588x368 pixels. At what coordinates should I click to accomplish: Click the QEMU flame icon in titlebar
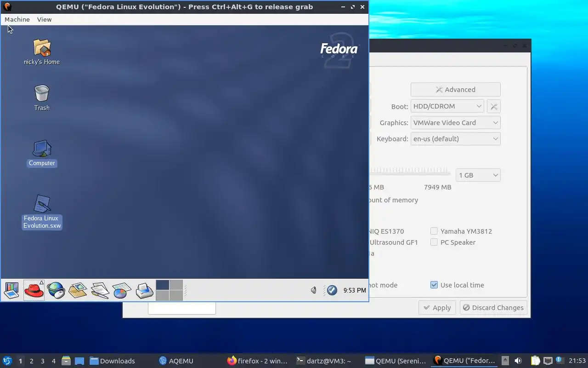click(7, 7)
